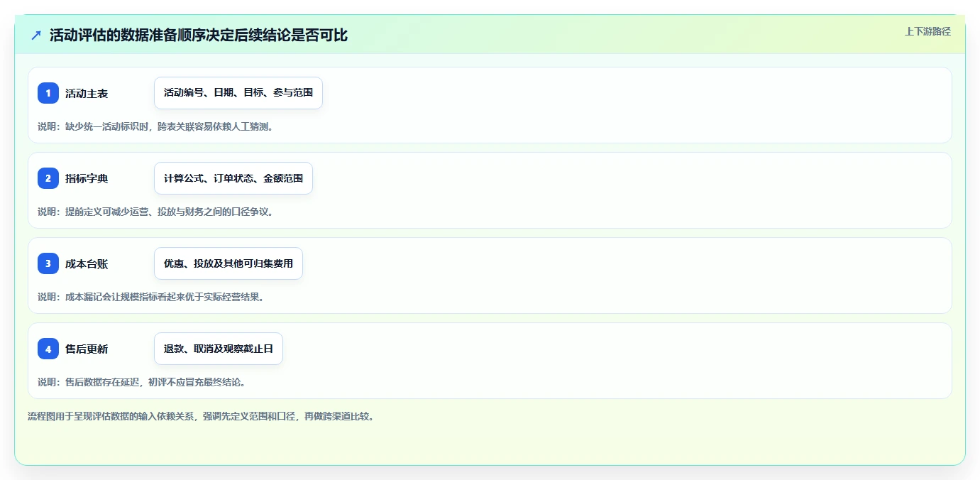The height and width of the screenshot is (480, 980).
Task: Click step badge 2 for 指标字典
Action: pos(48,178)
